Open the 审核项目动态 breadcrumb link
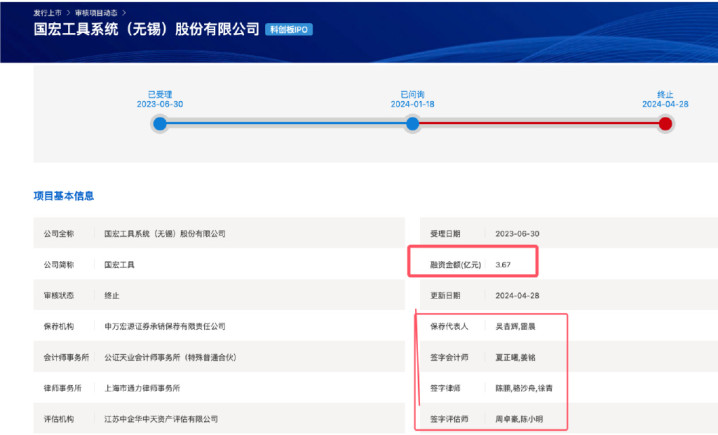The image size is (718, 435). point(96,13)
